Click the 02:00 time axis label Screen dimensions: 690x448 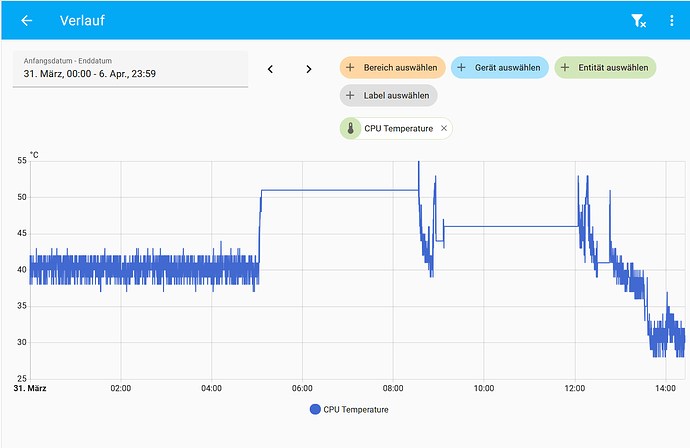[x=121, y=388]
